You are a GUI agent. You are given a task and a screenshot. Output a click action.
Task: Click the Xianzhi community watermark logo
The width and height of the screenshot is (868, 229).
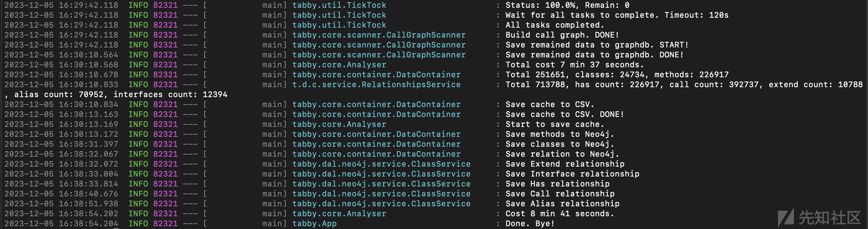click(x=819, y=218)
